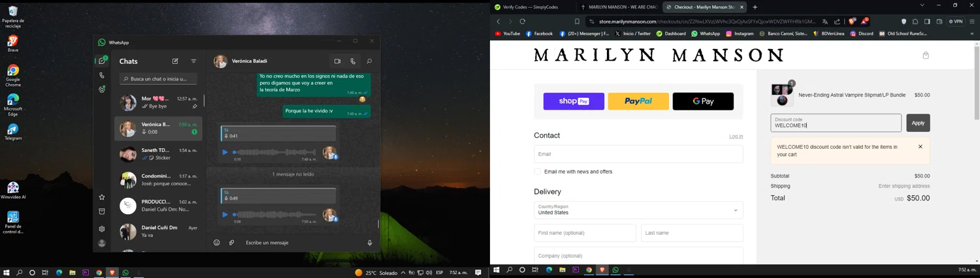Open the Windows Start menu on left taskbar
The width and height of the screenshot is (980, 278).
[7, 273]
